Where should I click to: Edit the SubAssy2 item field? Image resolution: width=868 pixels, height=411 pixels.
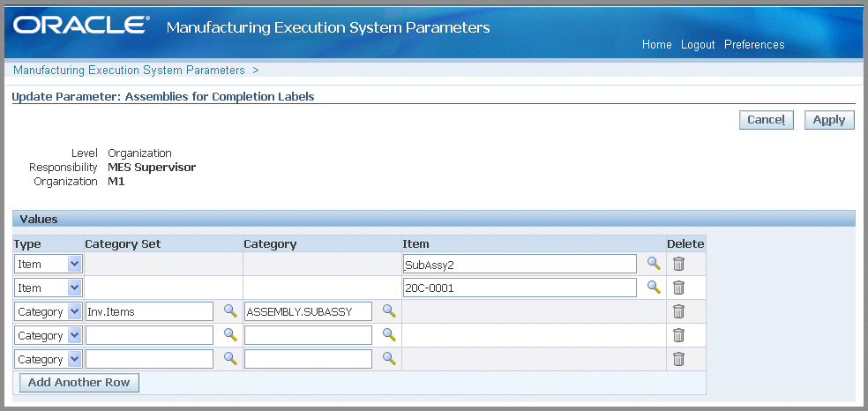coord(520,265)
